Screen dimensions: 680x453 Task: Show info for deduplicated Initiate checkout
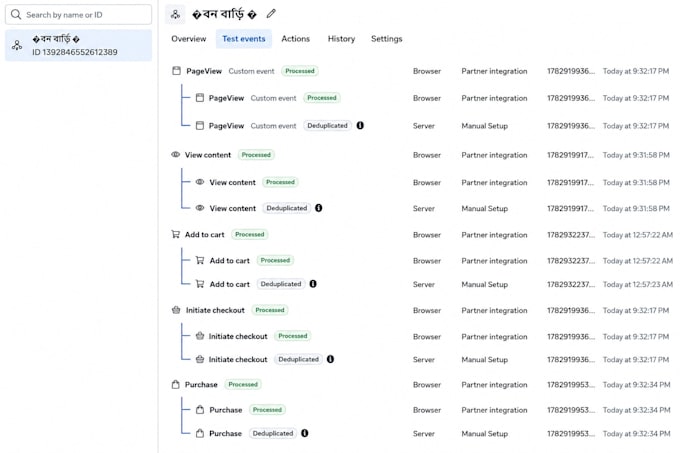point(330,359)
